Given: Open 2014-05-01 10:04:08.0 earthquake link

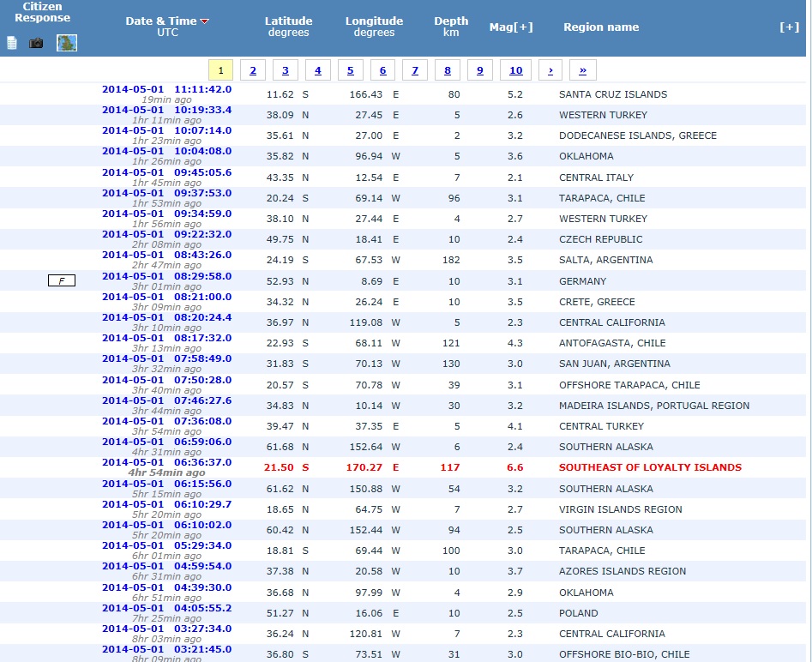Looking at the screenshot, I should 166,151.
